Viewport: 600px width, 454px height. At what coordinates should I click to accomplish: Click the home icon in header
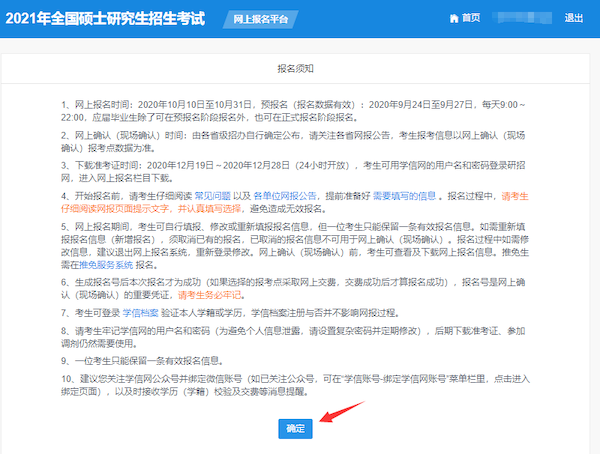coord(456,18)
